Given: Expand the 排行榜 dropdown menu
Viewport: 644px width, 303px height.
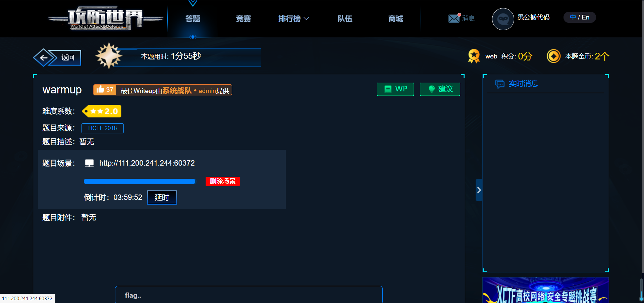Looking at the screenshot, I should pyautogui.click(x=294, y=19).
